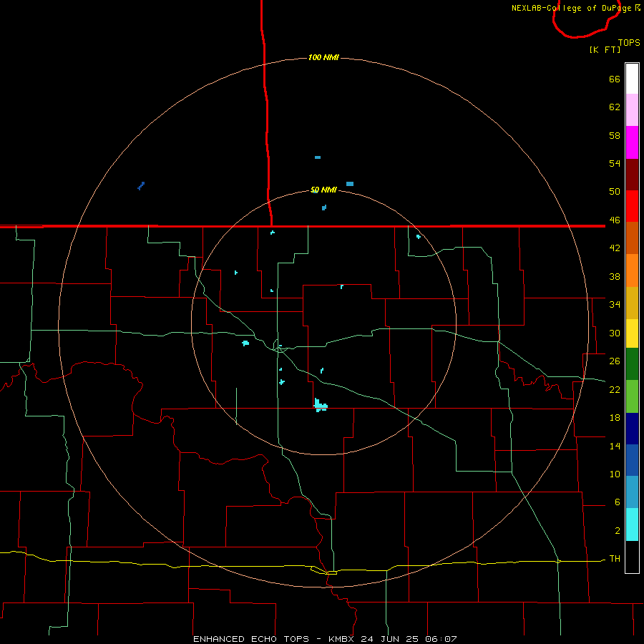The image size is (644, 644).
Task: Click the dark green legend swatch
Action: click(x=632, y=364)
